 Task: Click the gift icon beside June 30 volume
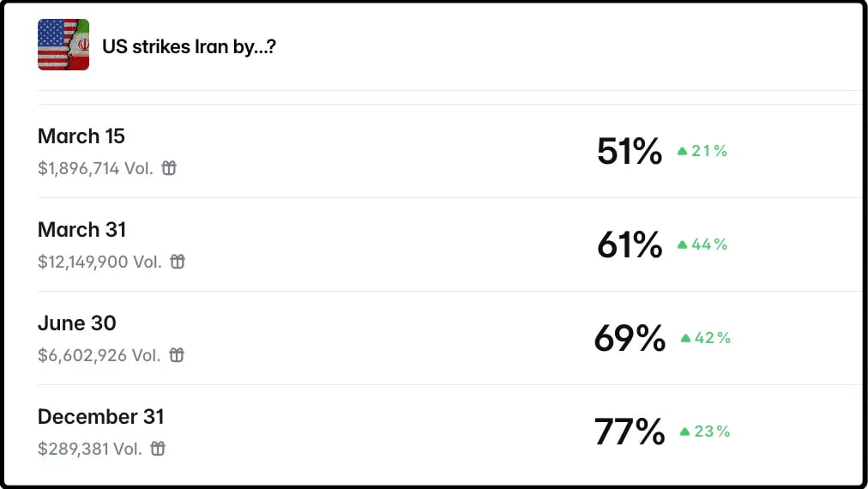click(176, 355)
